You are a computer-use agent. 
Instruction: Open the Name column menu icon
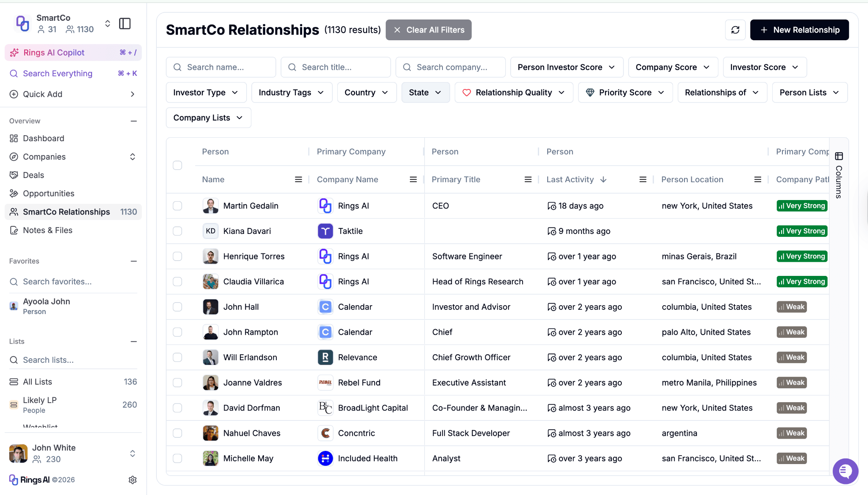pos(298,180)
